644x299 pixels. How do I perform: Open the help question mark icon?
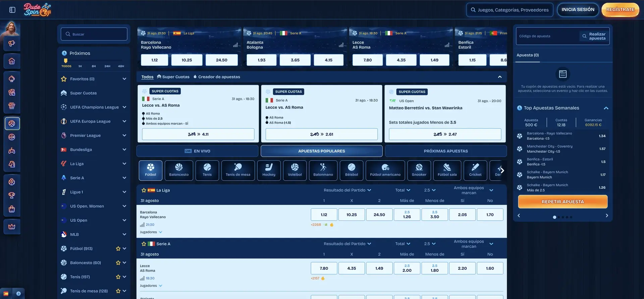point(18,294)
